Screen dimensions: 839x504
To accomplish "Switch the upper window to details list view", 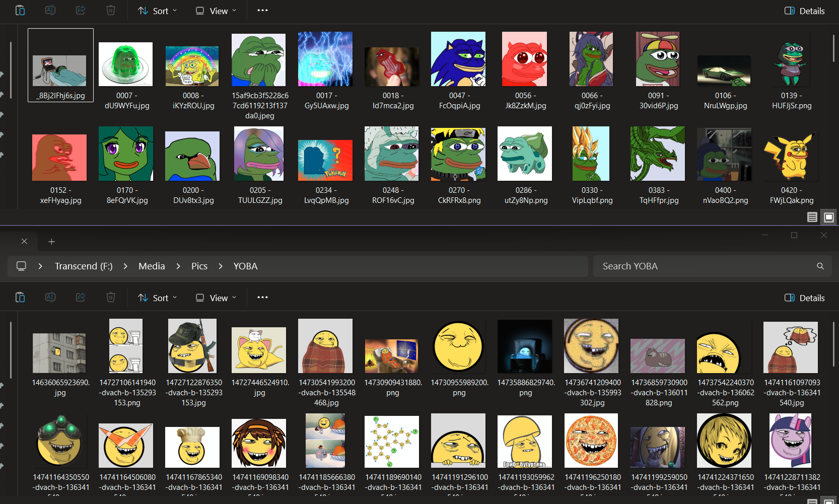I will 812,217.
